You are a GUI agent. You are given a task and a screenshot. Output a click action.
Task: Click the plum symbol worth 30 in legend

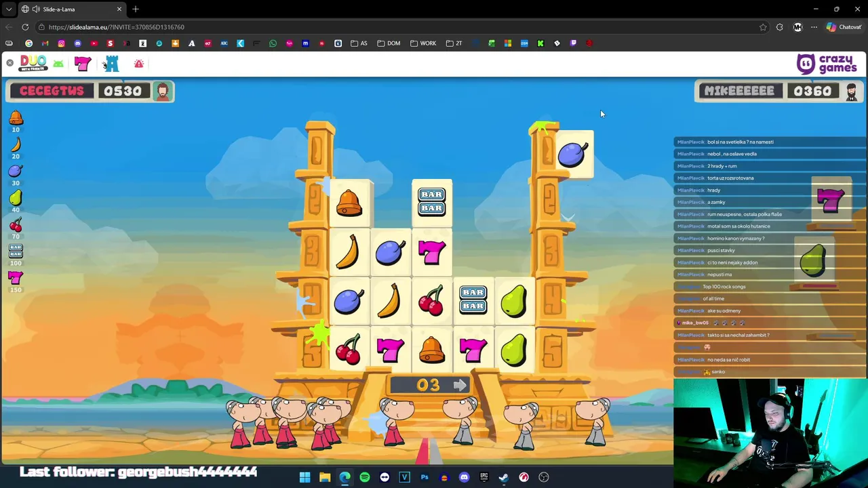tap(16, 171)
